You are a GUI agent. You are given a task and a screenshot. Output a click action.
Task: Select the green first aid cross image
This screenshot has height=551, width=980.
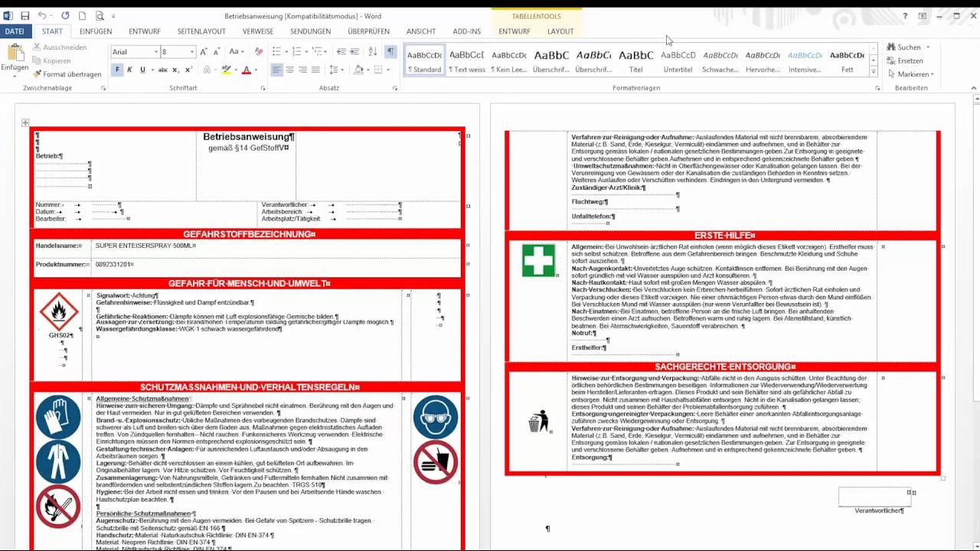538,261
